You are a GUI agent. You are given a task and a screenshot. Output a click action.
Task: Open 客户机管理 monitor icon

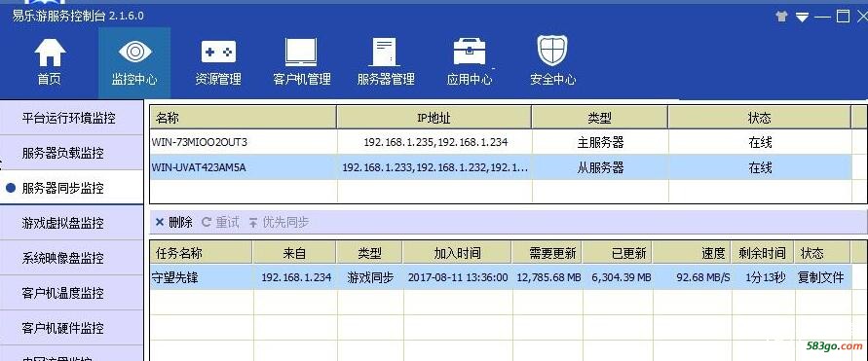click(301, 52)
